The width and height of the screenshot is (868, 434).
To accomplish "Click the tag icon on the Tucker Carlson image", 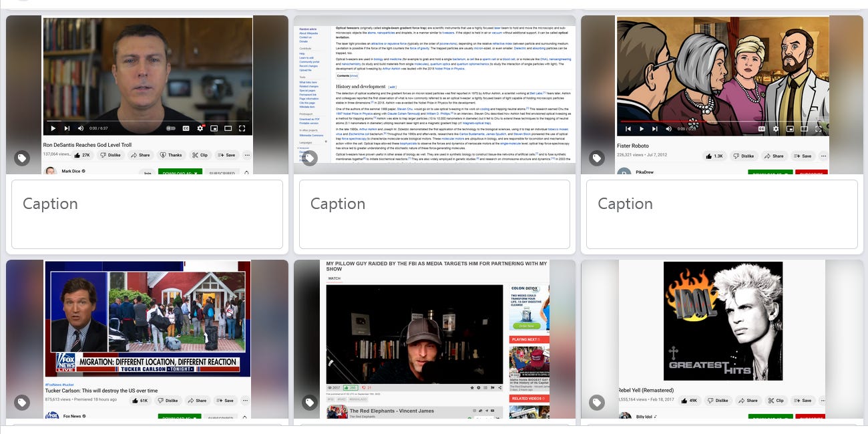I will coord(22,403).
